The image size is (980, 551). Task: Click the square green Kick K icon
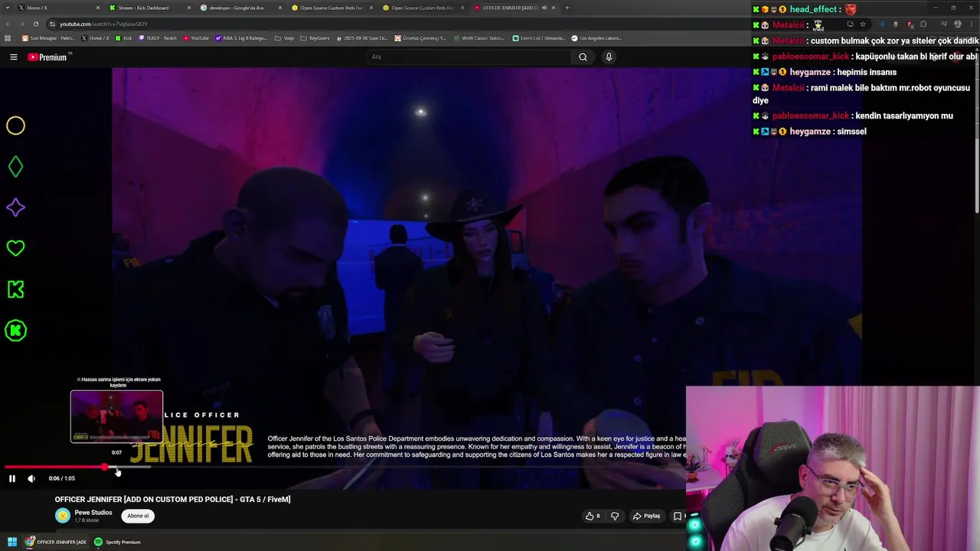15,289
